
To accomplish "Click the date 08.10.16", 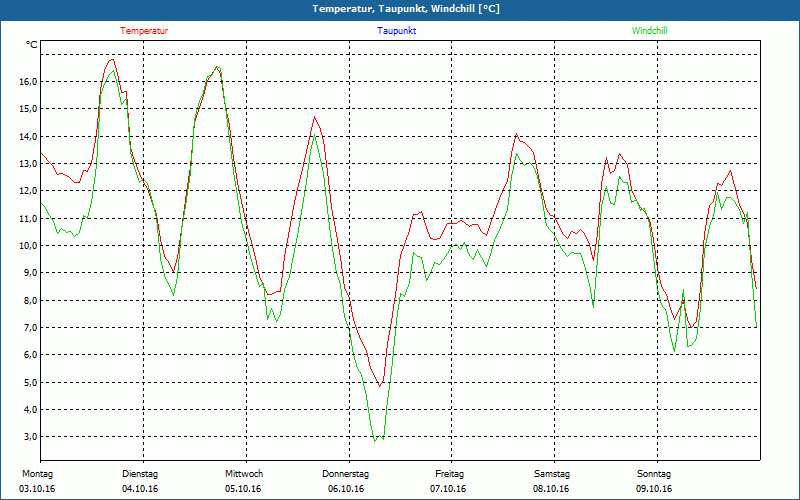I will (x=552, y=489).
